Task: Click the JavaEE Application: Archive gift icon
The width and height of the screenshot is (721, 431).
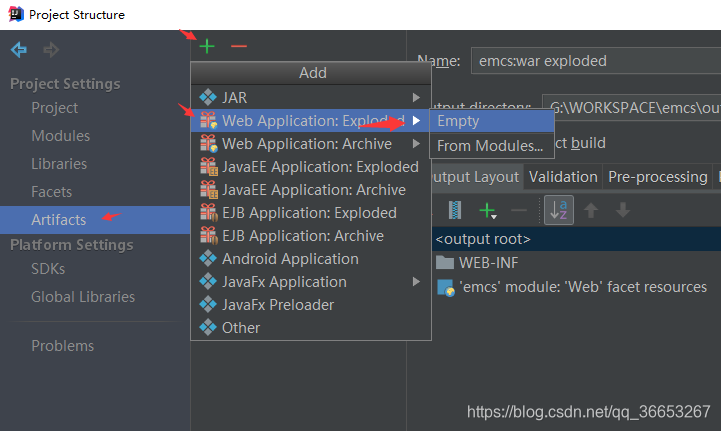Action: point(209,190)
